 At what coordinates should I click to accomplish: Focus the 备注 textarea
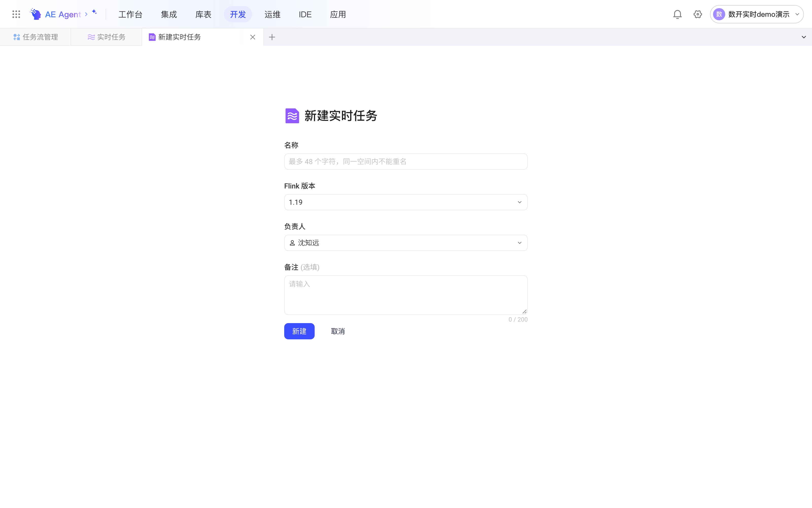[406, 295]
